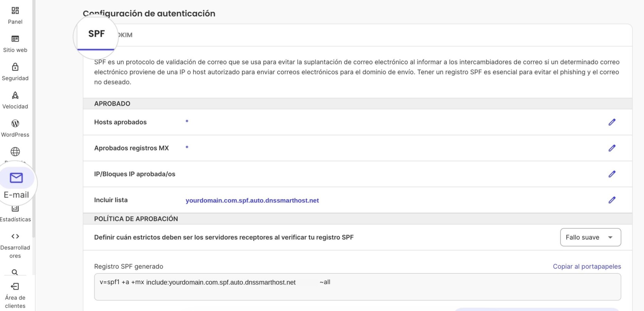Viewport: 644px width, 311px height.
Task: Click the globe domain icon in sidebar
Action: point(15,151)
